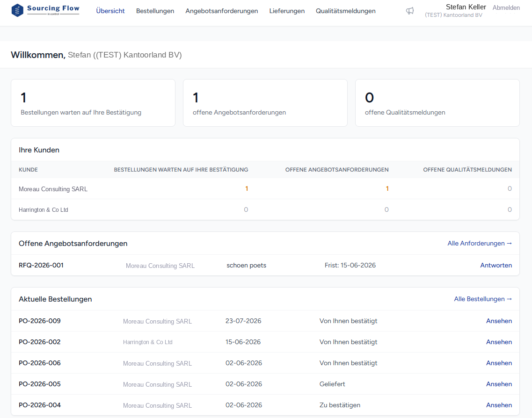This screenshot has height=418, width=532.
Task: Click the Sourcing Flow logo
Action: click(x=45, y=10)
